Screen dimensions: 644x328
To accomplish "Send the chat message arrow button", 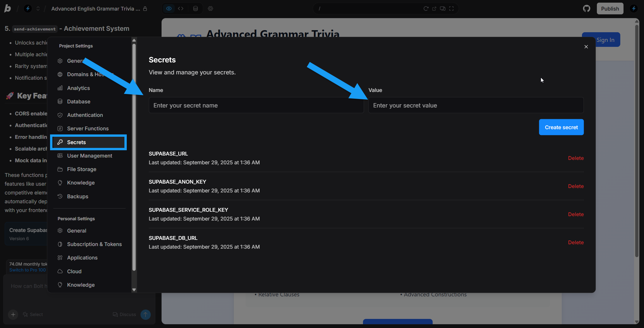I will click(145, 315).
